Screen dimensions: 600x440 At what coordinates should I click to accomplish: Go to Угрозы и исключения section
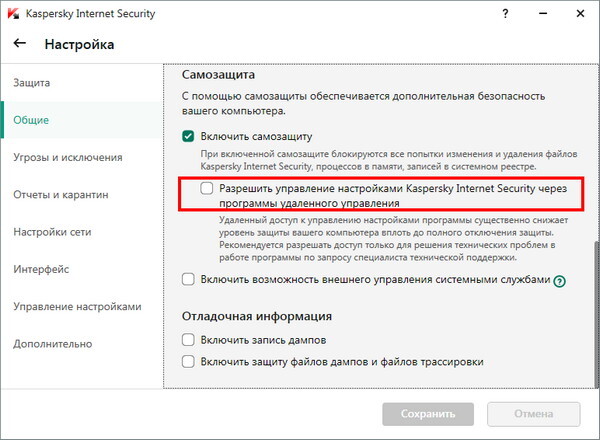click(x=68, y=157)
